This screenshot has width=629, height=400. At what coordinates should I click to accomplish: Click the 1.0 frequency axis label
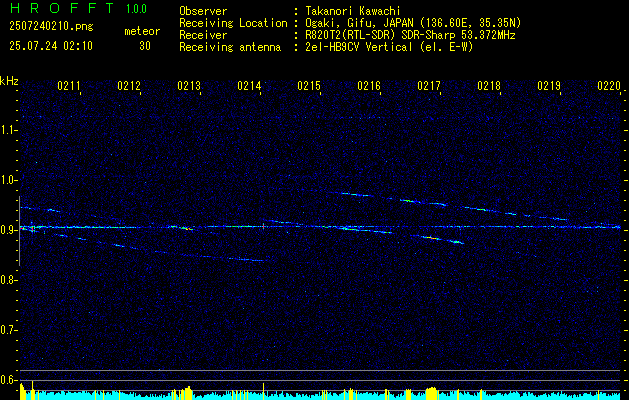pyautogui.click(x=8, y=180)
